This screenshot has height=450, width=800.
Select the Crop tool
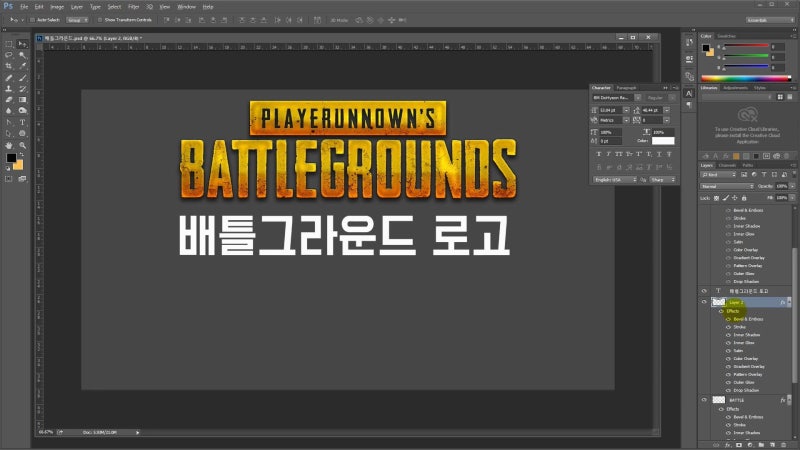[9, 66]
